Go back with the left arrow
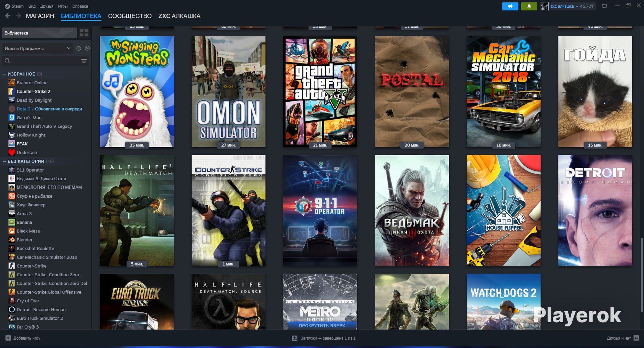Screen dimensions: 644x348 coord(8,16)
